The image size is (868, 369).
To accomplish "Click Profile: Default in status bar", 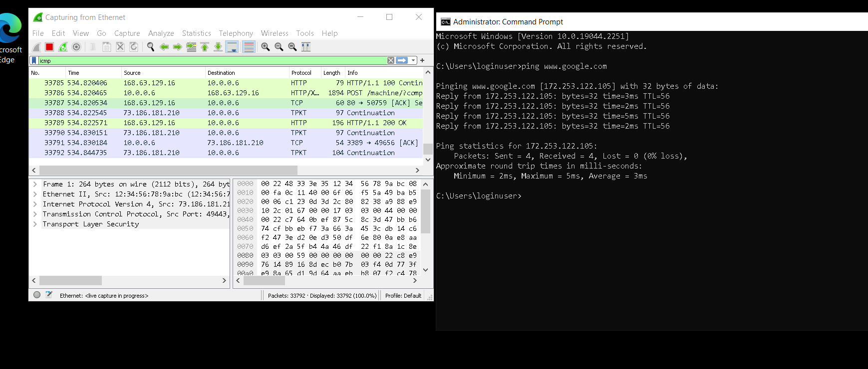I will (403, 296).
